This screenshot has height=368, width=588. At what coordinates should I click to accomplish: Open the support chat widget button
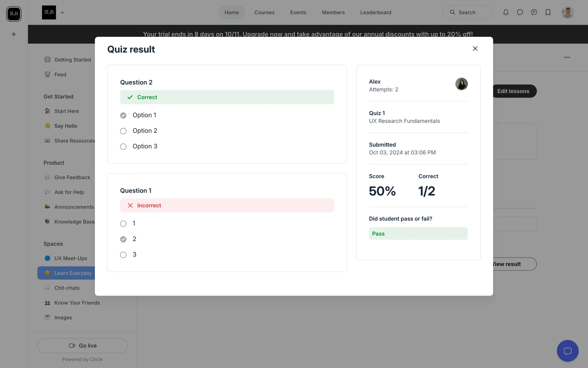[567, 351]
